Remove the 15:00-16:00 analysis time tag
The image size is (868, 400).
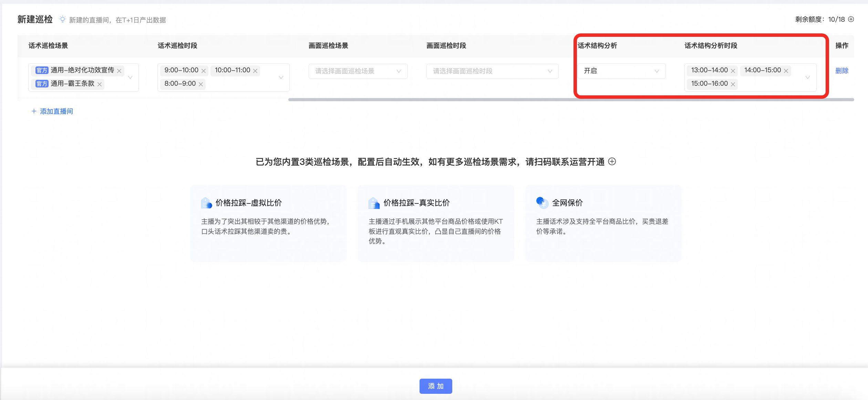tap(733, 84)
